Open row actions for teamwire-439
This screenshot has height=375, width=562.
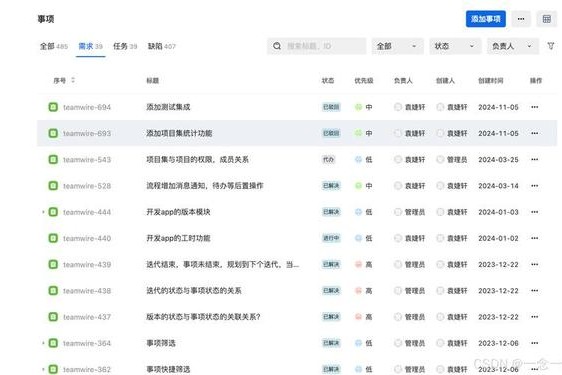tap(534, 264)
